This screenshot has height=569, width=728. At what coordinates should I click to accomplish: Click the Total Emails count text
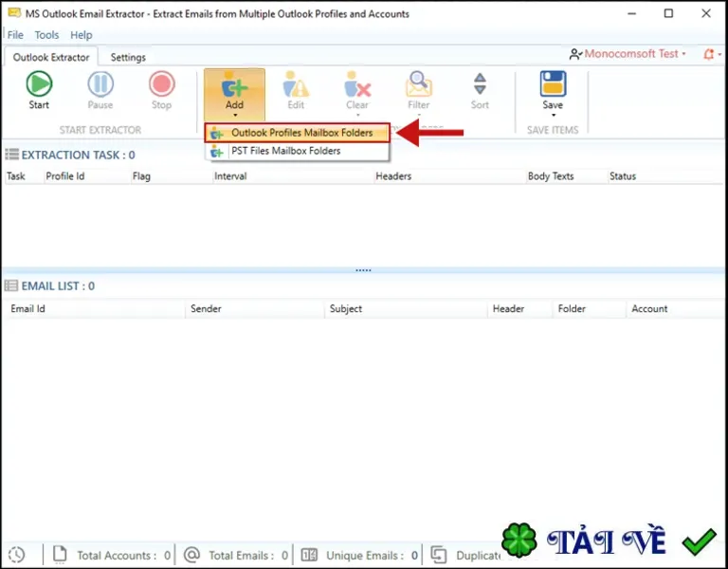pyautogui.click(x=248, y=555)
